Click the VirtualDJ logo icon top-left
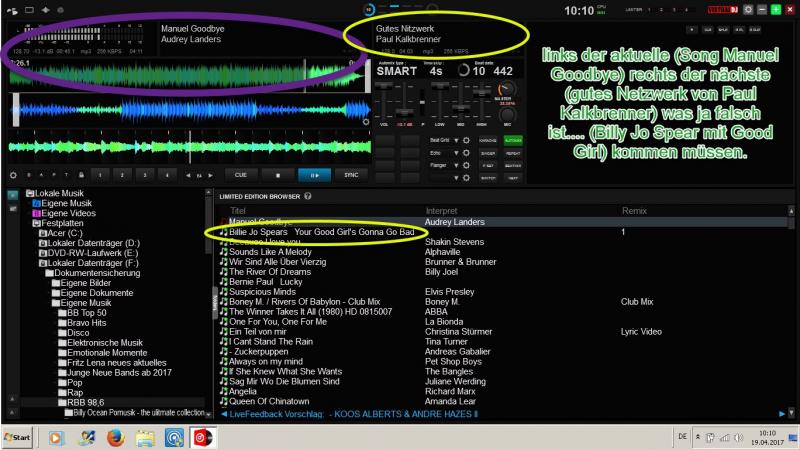The image size is (800, 450). click(x=12, y=10)
